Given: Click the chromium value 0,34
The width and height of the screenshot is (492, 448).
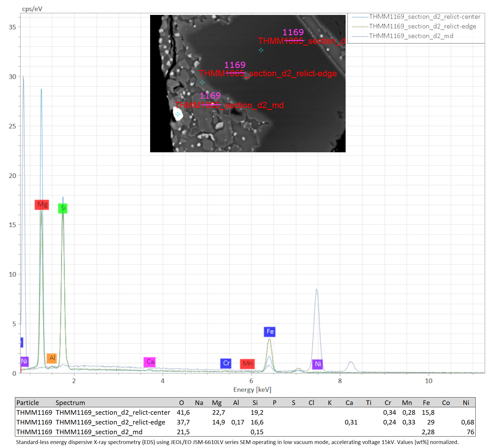Looking at the screenshot, I should point(390,412).
